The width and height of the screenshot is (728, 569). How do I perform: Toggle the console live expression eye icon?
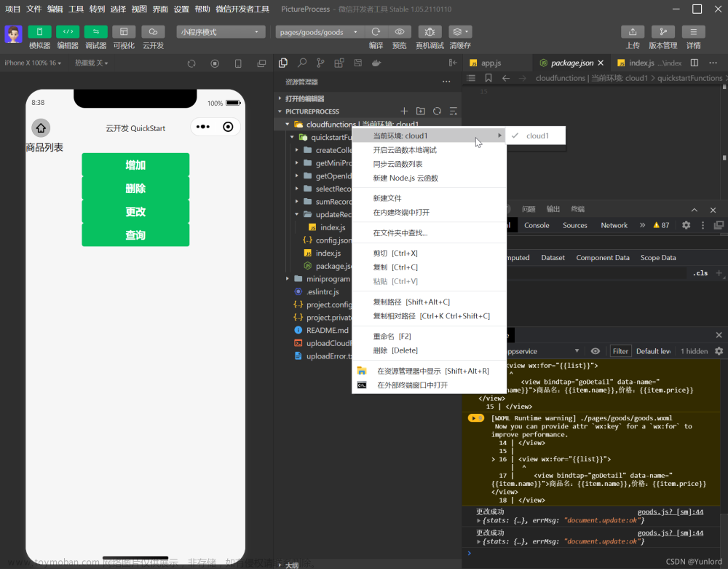click(596, 351)
